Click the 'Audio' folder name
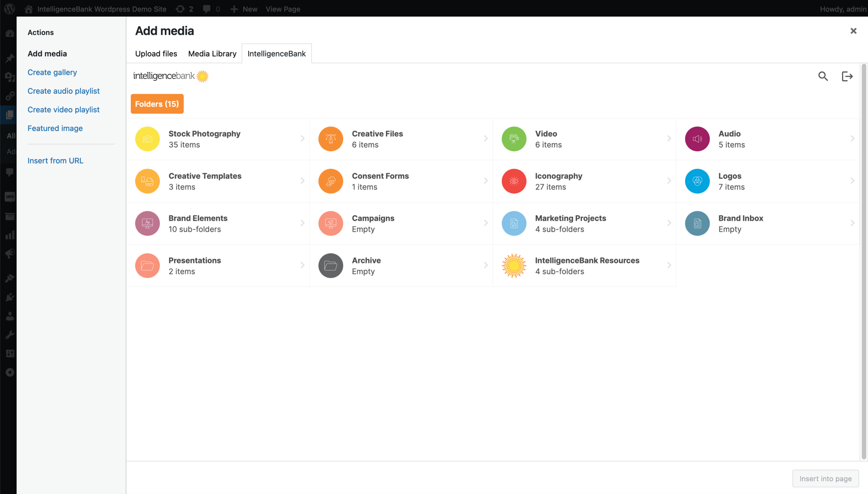The height and width of the screenshot is (494, 868). pos(730,134)
